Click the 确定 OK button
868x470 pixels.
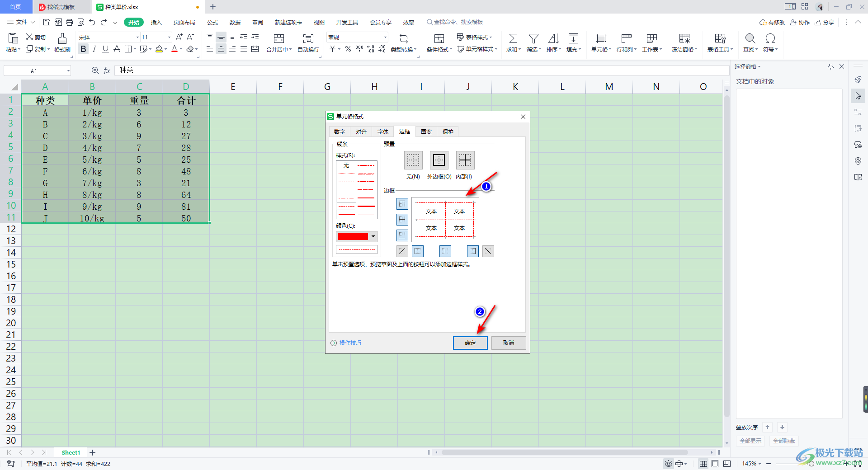tap(470, 343)
